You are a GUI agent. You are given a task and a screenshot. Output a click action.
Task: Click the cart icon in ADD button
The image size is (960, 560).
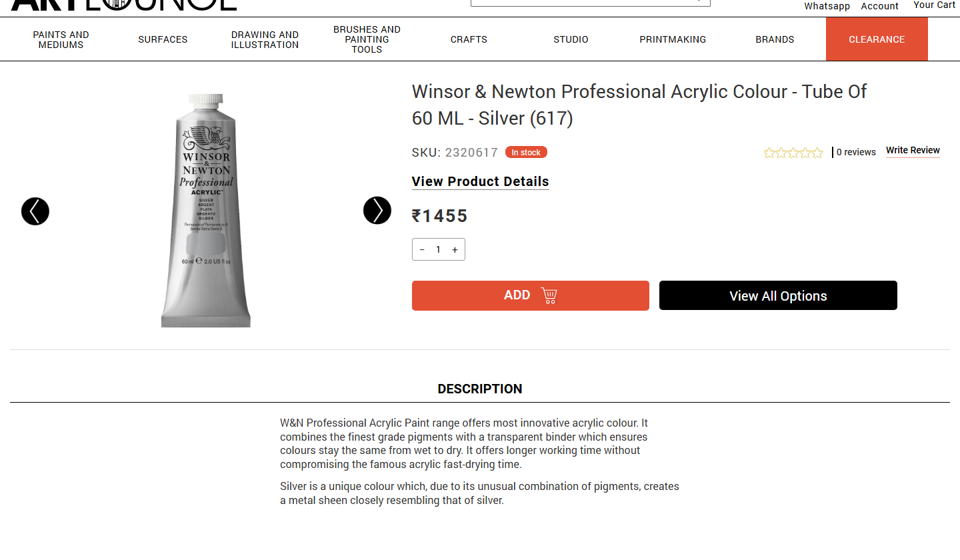point(549,295)
